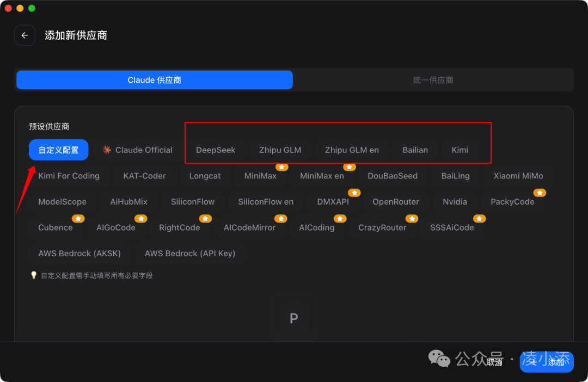This screenshot has width=588, height=382.
Task: Select the 自定义配置 preset
Action: (58, 150)
